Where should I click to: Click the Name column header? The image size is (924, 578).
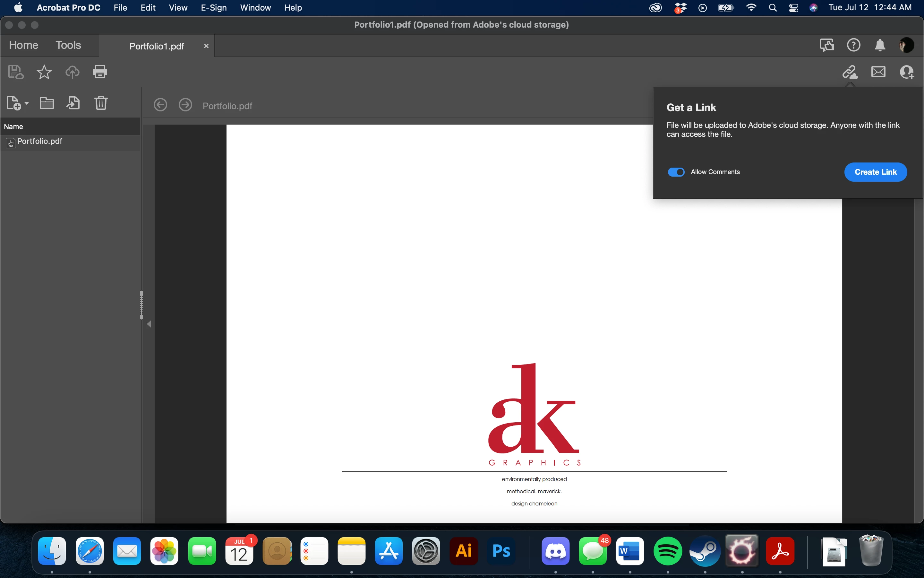click(x=71, y=127)
